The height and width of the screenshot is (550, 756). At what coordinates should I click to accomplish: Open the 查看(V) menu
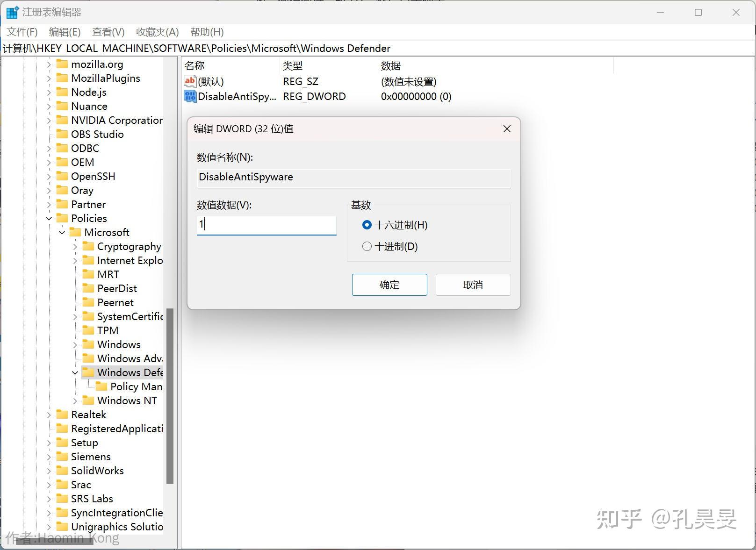click(x=108, y=32)
